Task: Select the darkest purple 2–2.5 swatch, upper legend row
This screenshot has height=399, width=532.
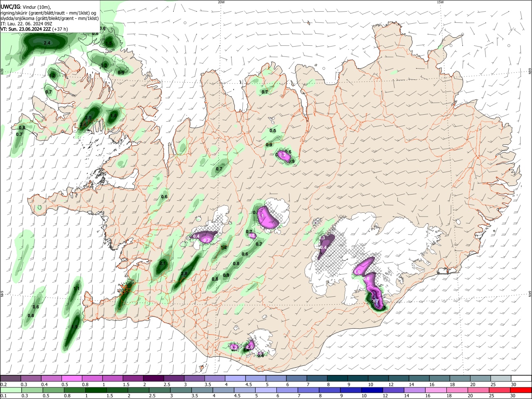Action: 153,378
